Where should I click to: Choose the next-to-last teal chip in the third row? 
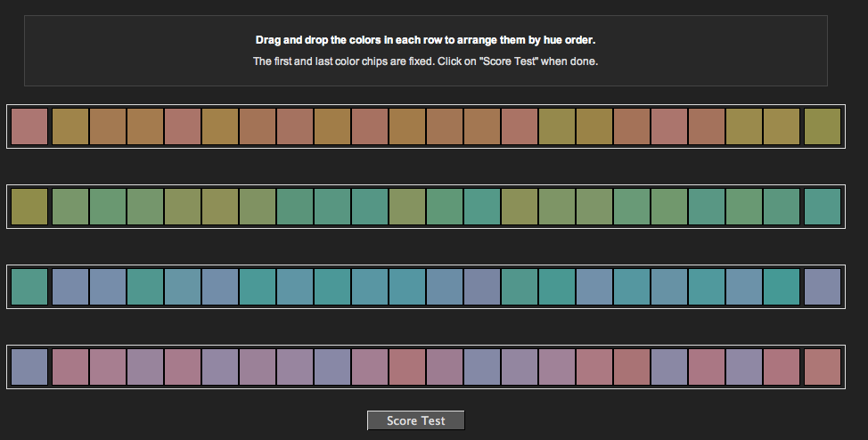point(781,287)
